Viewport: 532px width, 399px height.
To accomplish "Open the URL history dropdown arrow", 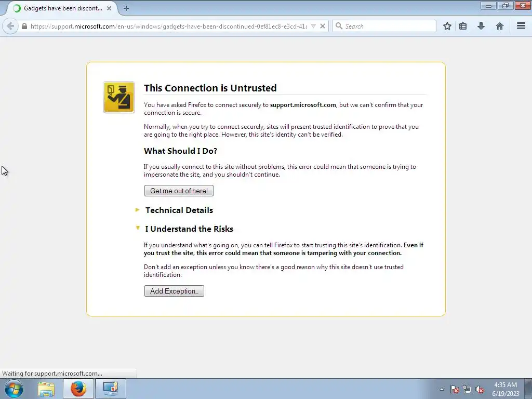I will (313, 26).
